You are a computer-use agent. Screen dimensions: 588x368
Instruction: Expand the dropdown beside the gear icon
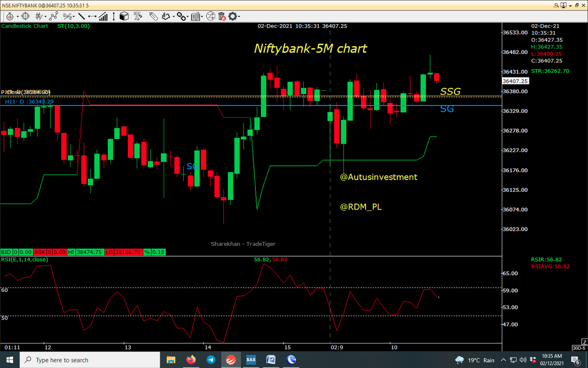click(x=239, y=16)
